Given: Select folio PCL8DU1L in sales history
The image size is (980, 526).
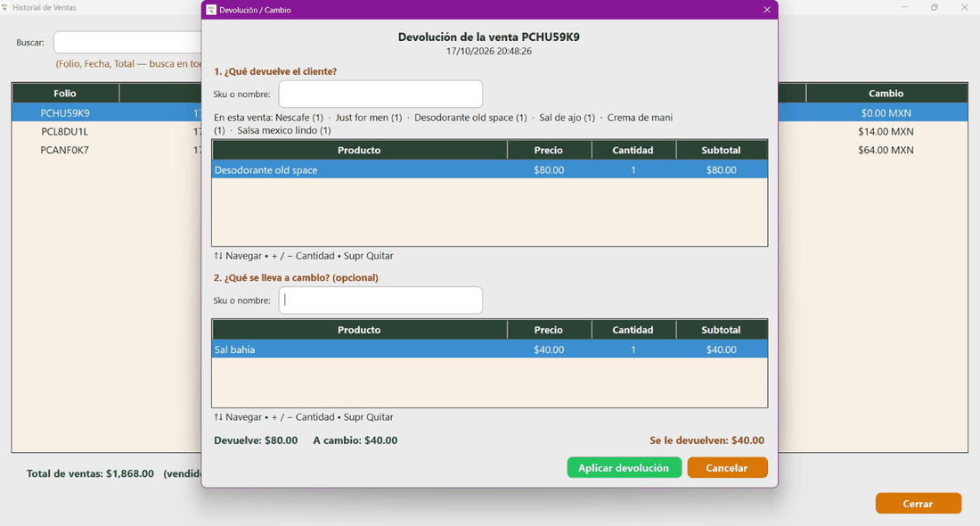Looking at the screenshot, I should pos(65,132).
